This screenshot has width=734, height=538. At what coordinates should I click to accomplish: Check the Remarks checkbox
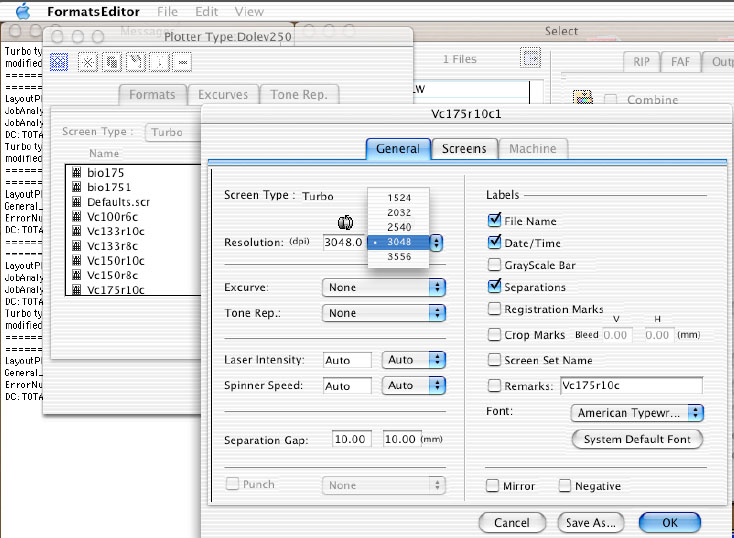pyautogui.click(x=494, y=385)
